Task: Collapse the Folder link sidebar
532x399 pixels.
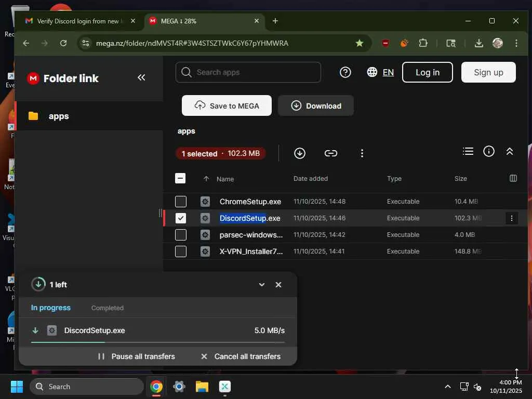Action: 141,78
